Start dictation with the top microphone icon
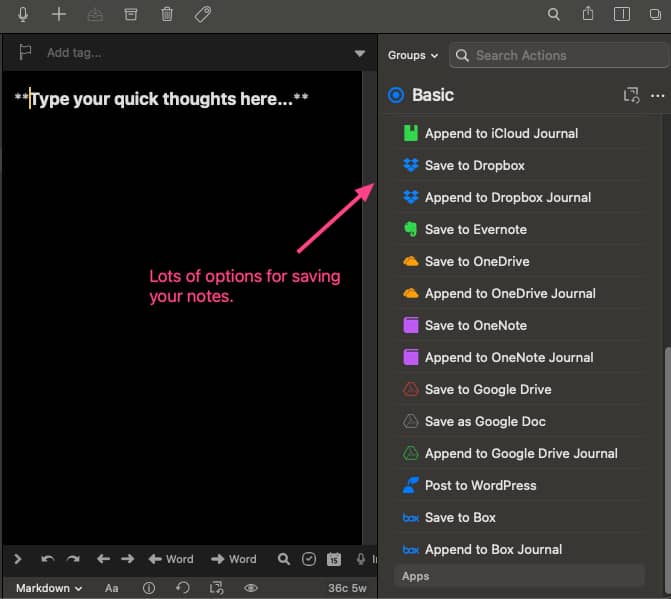 point(23,15)
